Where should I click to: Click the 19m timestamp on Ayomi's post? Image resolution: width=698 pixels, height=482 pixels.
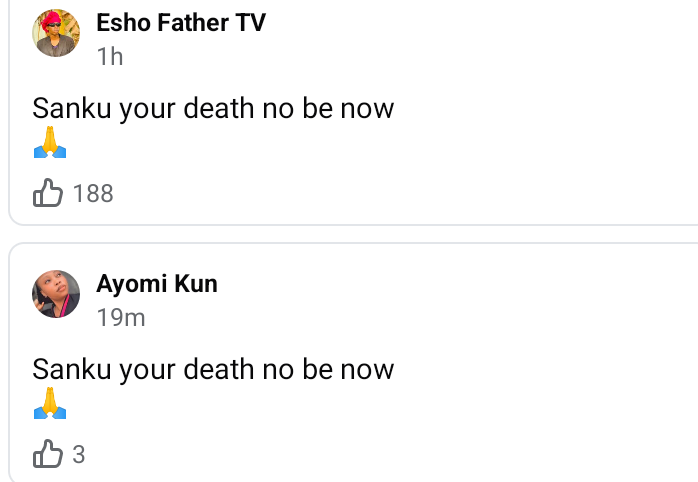120,318
